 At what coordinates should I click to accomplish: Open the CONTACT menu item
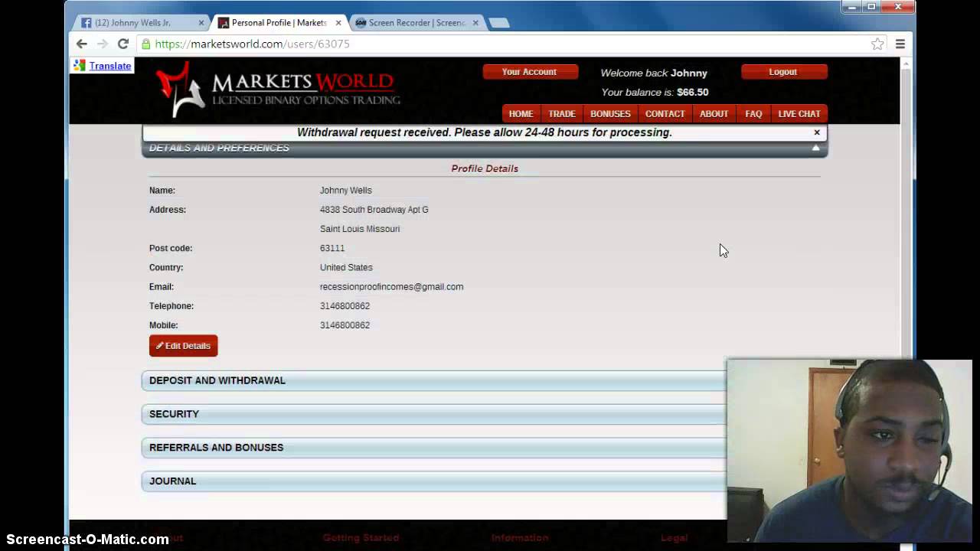pyautogui.click(x=665, y=114)
